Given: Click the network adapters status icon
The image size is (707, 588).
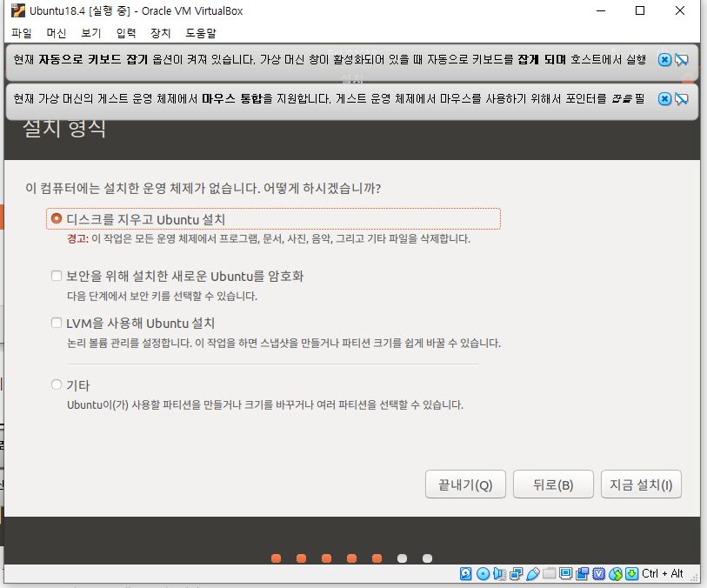Looking at the screenshot, I should coord(516,573).
